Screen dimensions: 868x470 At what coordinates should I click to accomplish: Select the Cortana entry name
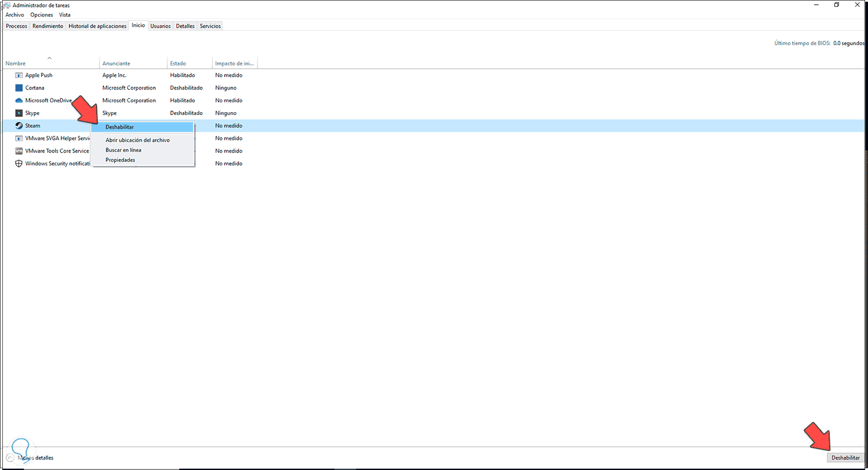coord(35,88)
